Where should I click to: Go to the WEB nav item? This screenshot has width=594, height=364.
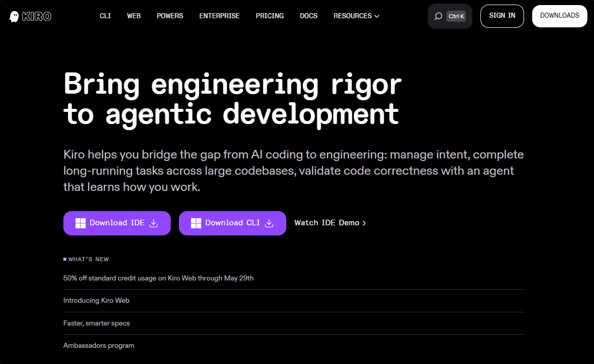[134, 16]
